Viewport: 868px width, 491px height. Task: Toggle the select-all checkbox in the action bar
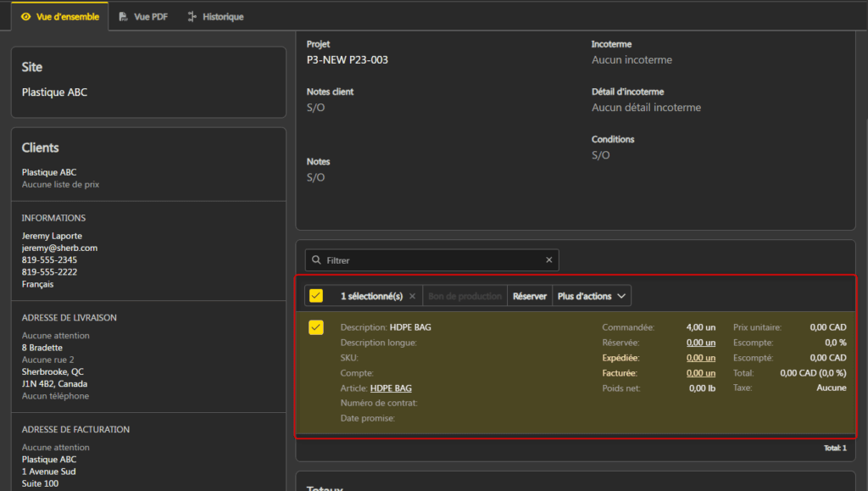[316, 296]
